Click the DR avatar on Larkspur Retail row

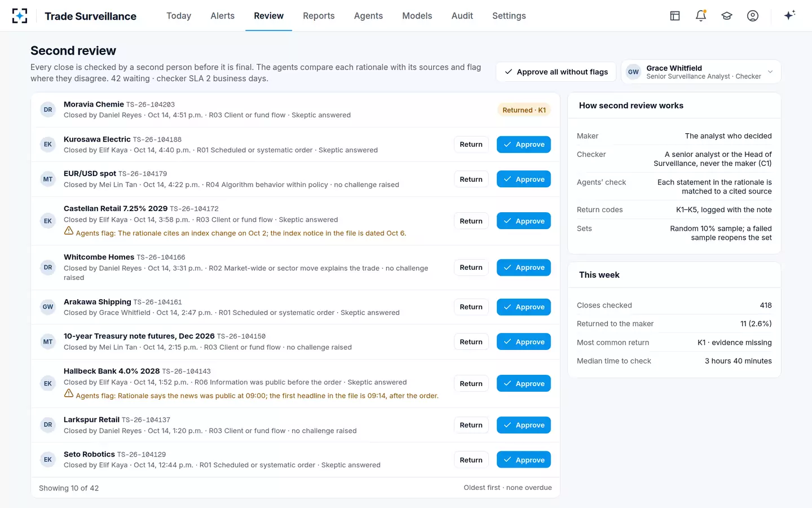pyautogui.click(x=48, y=425)
